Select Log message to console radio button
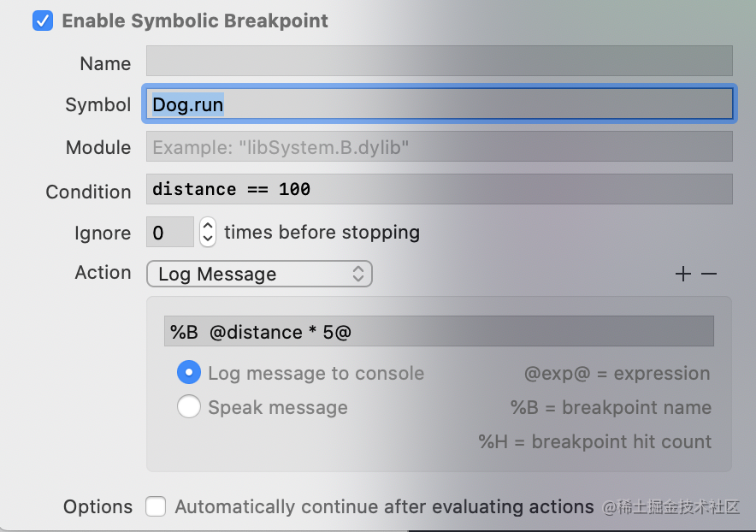756x532 pixels. 189,372
